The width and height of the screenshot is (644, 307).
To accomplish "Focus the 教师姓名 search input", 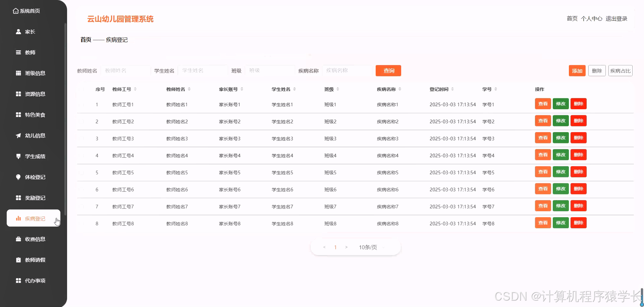I will tap(126, 71).
